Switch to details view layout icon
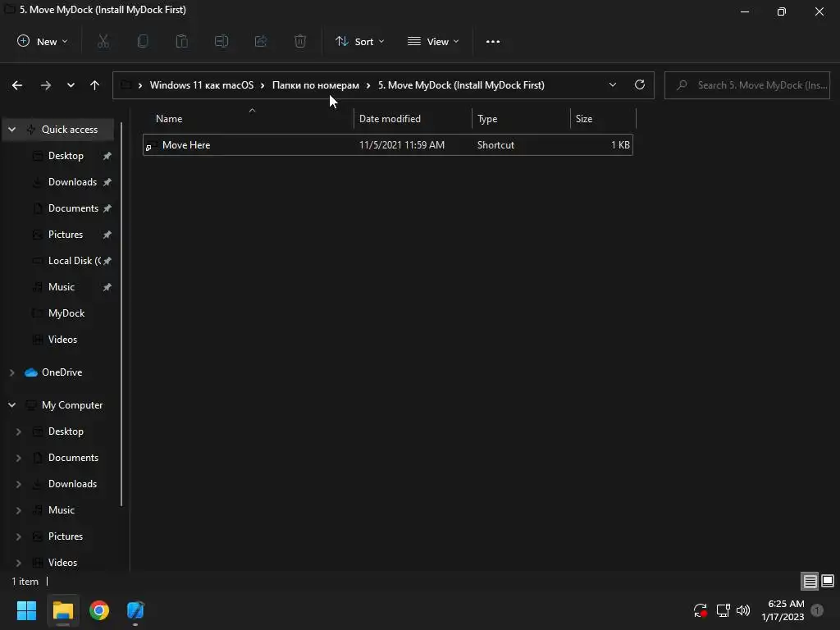Viewport: 840px width, 630px height. point(810,582)
